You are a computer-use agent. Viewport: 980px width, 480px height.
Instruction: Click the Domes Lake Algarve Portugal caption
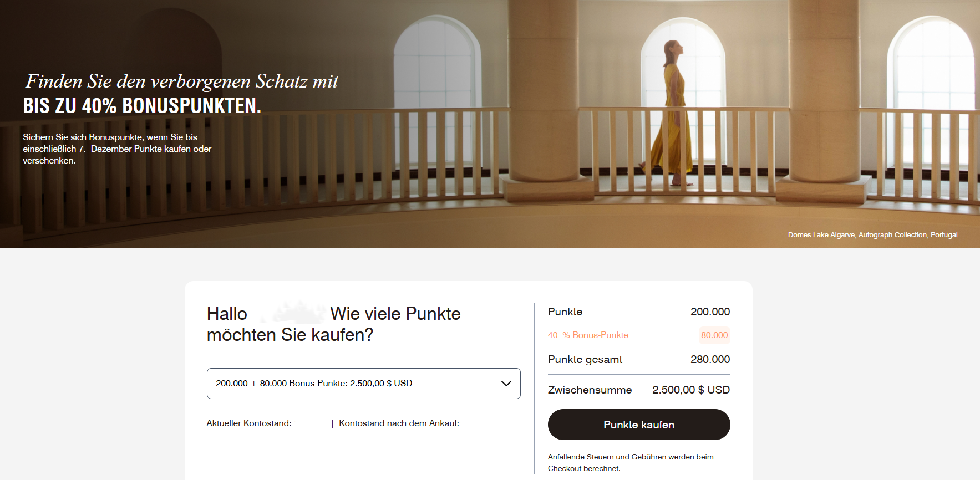[873, 234]
